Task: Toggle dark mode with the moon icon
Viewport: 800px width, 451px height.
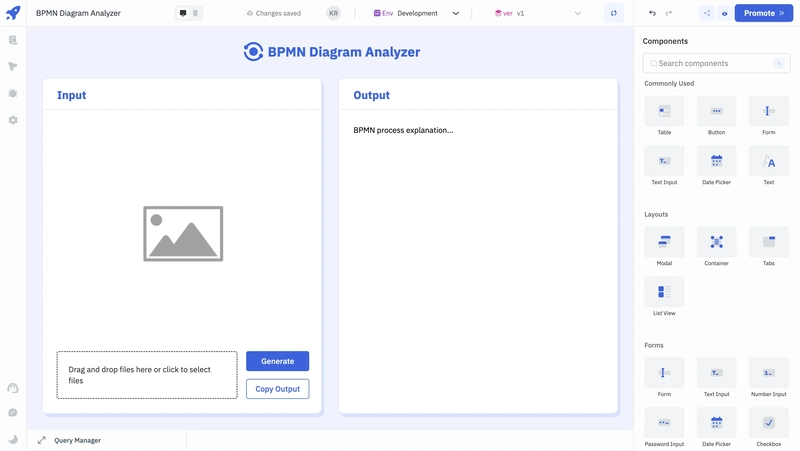Action: [13, 439]
